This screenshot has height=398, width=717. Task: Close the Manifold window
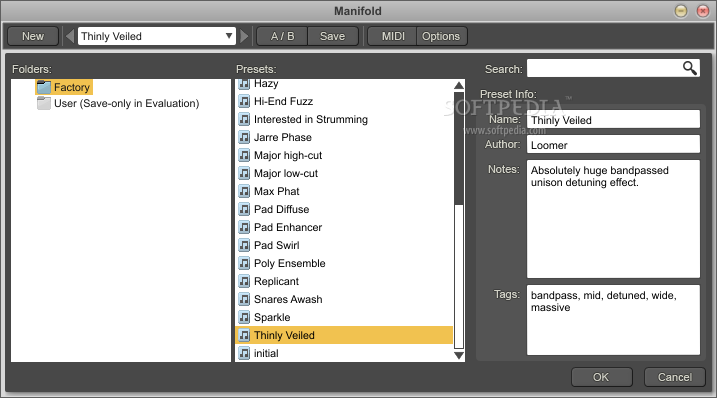(x=703, y=11)
